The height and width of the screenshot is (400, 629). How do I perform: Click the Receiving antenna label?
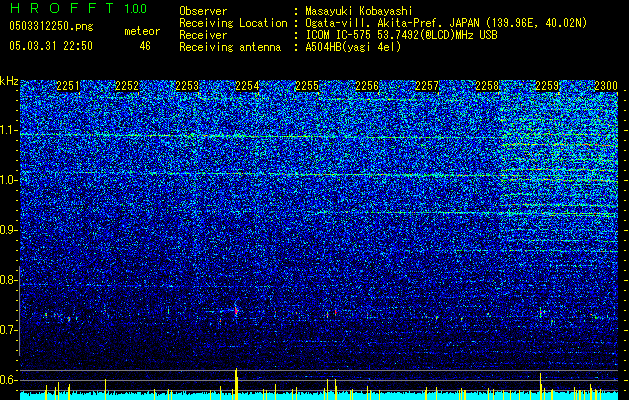click(x=230, y=47)
